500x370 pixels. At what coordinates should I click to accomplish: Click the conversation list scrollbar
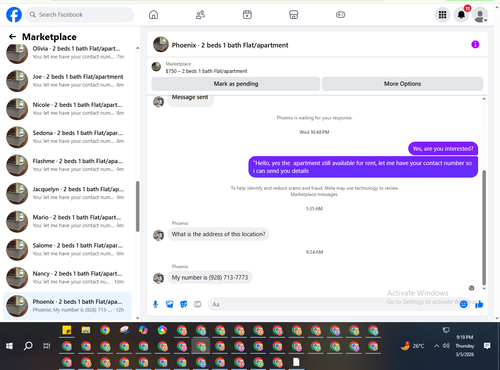(137, 206)
